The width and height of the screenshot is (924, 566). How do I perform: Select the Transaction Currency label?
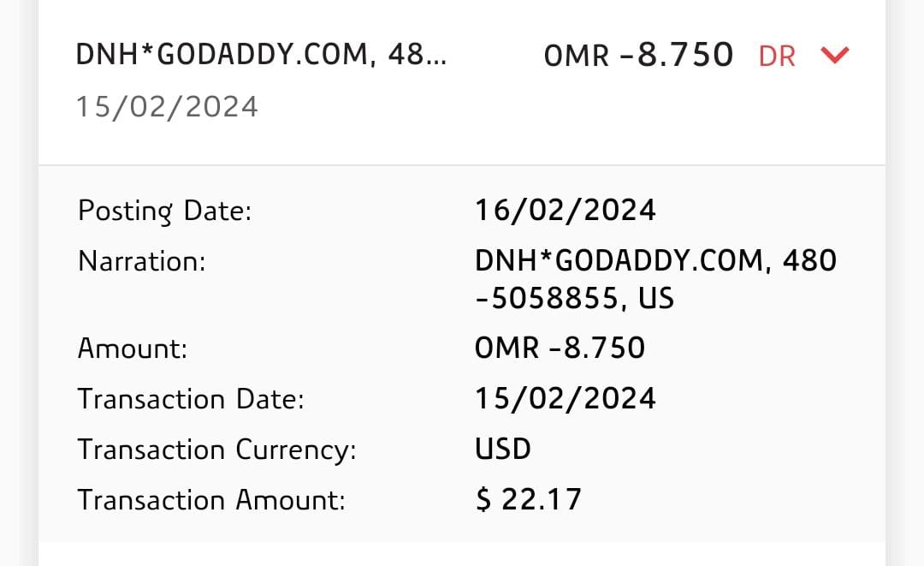point(216,450)
